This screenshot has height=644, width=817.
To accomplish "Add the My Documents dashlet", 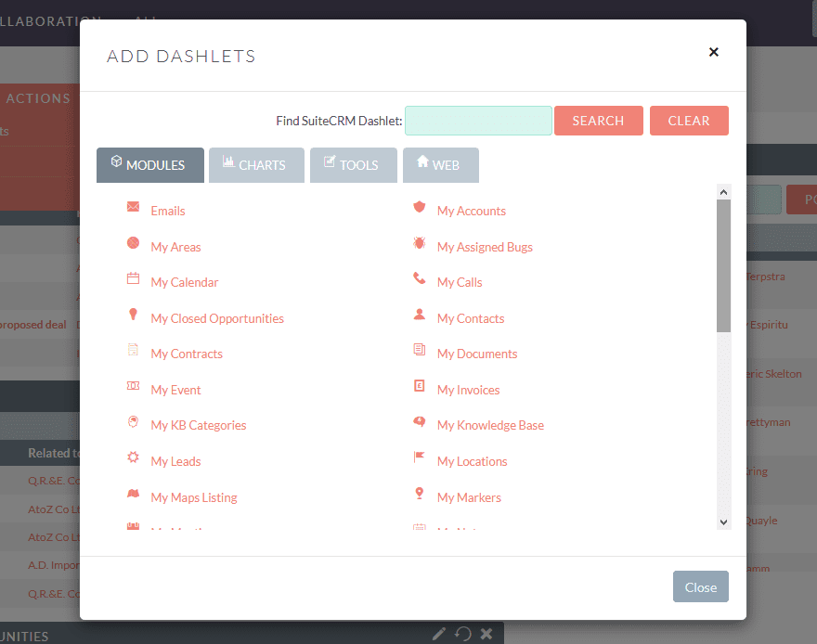I will click(x=477, y=354).
